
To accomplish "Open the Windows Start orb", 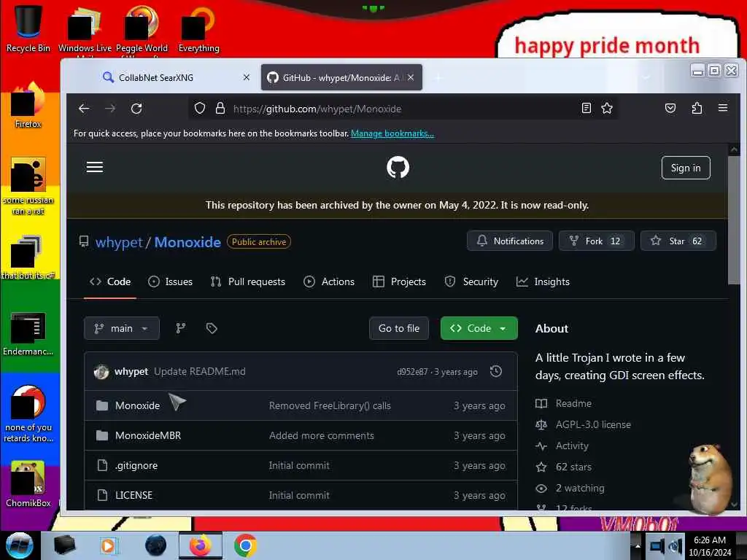I will (x=19, y=545).
